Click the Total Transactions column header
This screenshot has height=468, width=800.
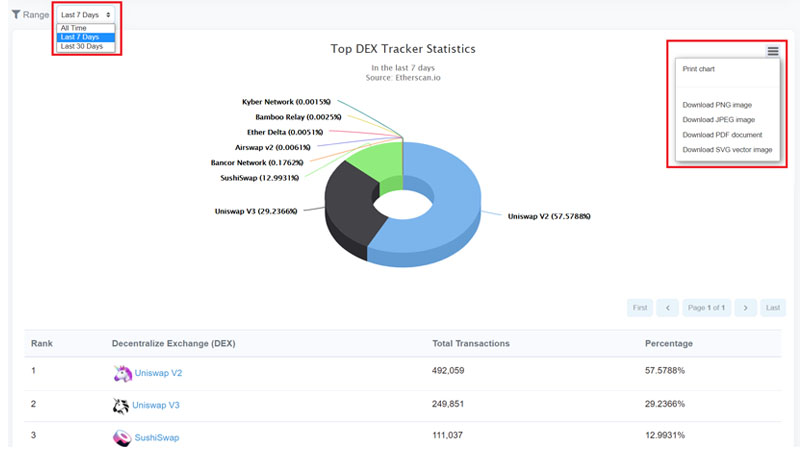pos(471,343)
